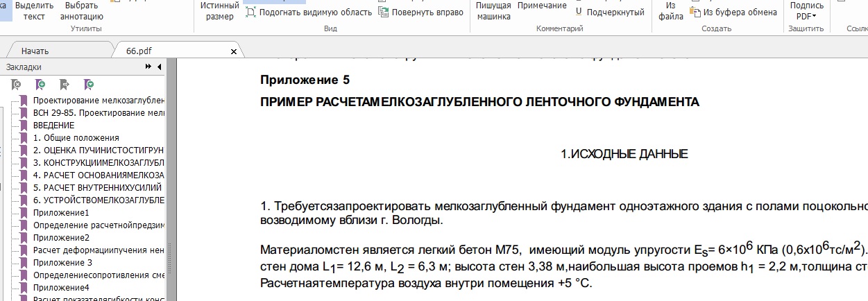This screenshot has width=868, height=301.
Task: Collapse the bookmarks panel with black triangle arrow
Action: coord(160,67)
